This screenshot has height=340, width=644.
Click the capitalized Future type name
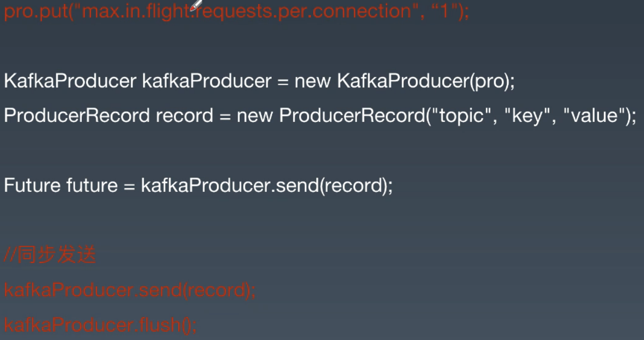pos(33,185)
